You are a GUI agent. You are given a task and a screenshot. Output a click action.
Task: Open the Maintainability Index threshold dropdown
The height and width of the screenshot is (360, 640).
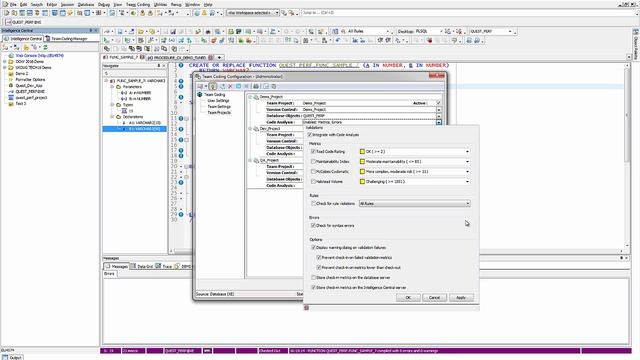(467, 162)
